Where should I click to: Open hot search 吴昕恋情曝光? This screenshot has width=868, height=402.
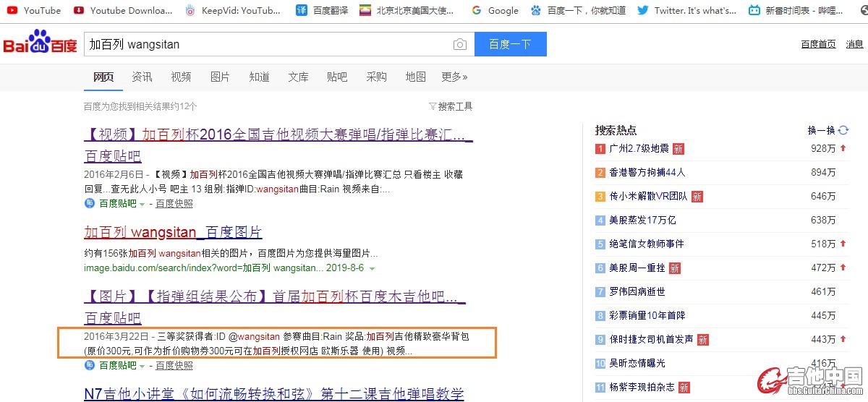[x=637, y=363]
